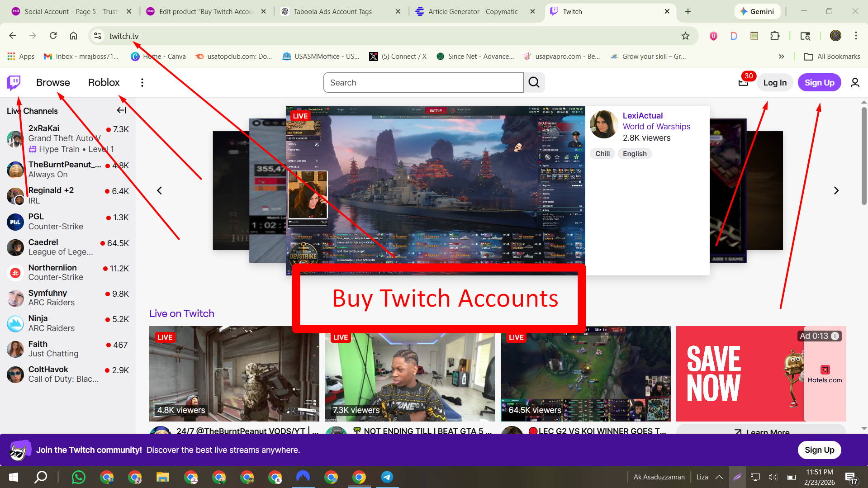Open the 4.8K viewers stream thumbnail

[x=234, y=374]
